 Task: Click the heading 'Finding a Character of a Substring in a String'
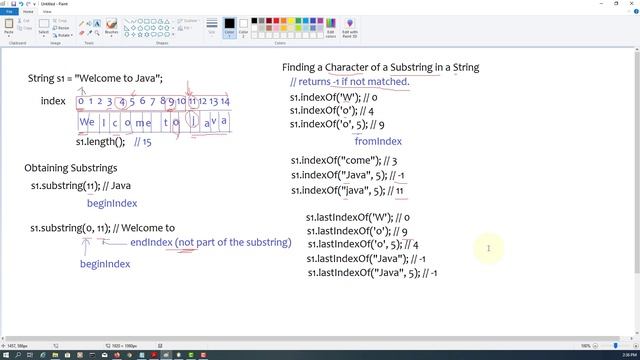[380, 67]
